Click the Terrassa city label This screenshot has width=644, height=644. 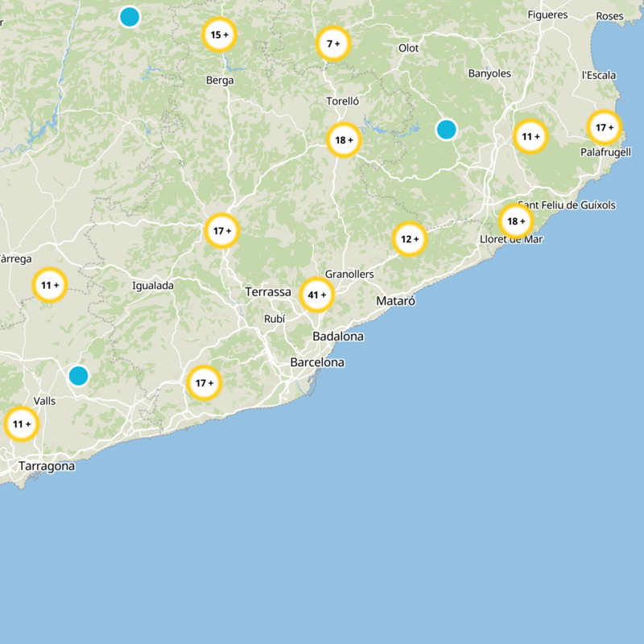point(268,292)
